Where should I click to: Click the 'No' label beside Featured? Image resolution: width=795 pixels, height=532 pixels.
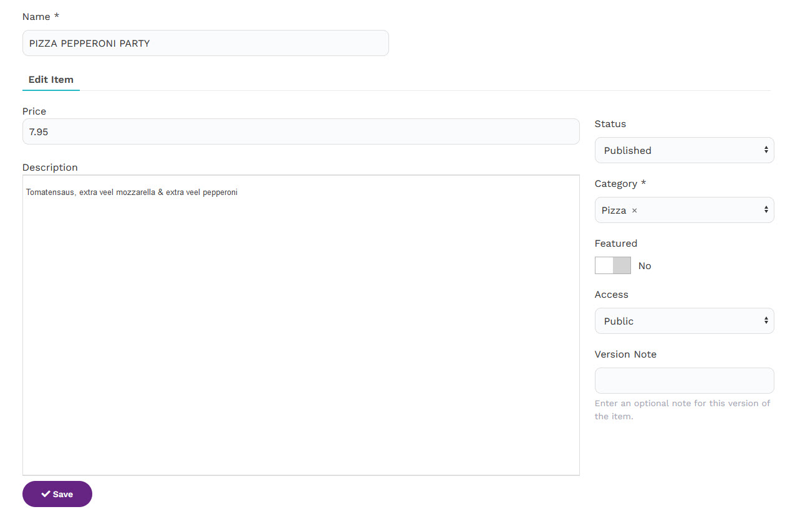[x=645, y=266]
